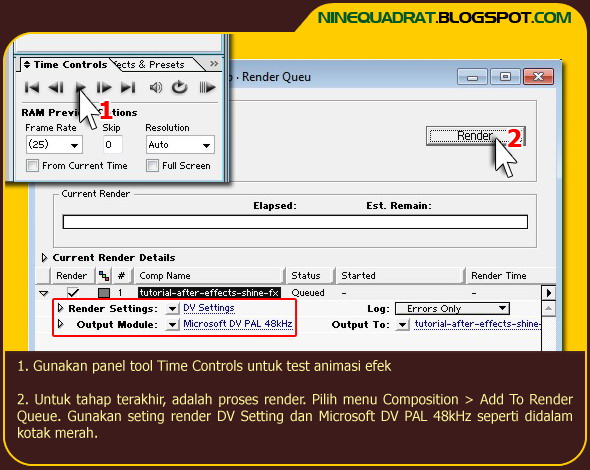The image size is (590, 470).
Task: Open Output To dropdown arrow
Action: [403, 325]
